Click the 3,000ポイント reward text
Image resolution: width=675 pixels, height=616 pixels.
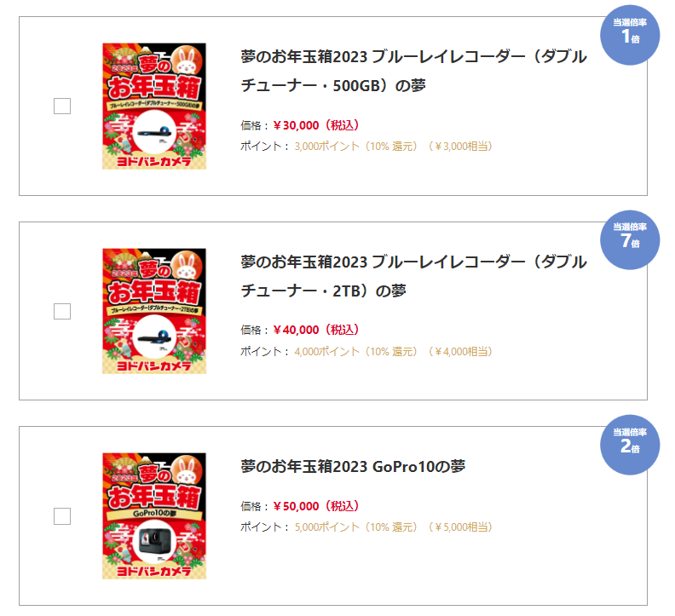328,146
